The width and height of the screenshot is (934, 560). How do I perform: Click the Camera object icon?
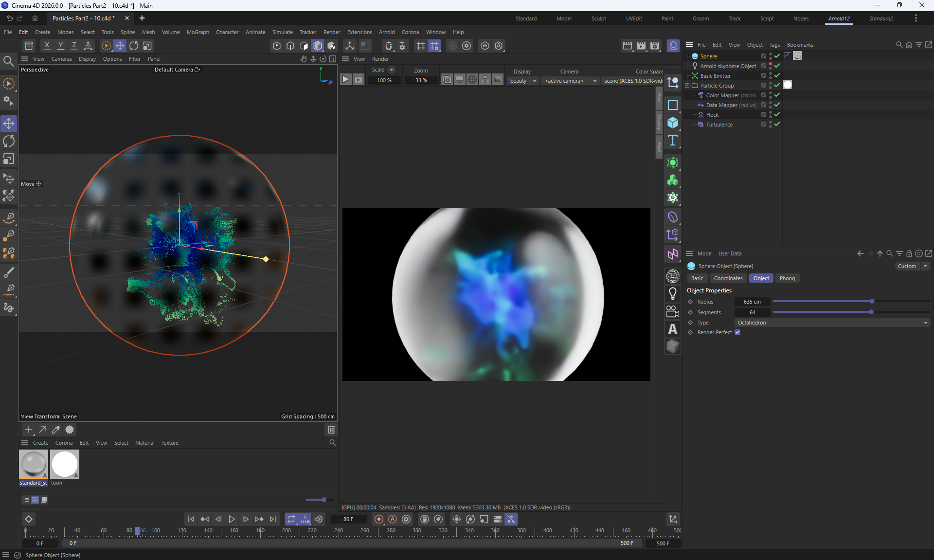pyautogui.click(x=673, y=311)
